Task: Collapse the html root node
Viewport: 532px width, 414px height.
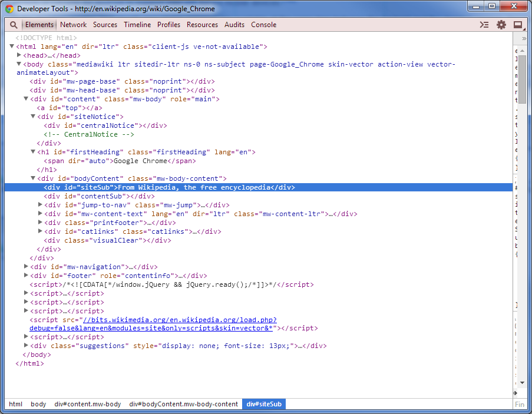Action: (12, 46)
